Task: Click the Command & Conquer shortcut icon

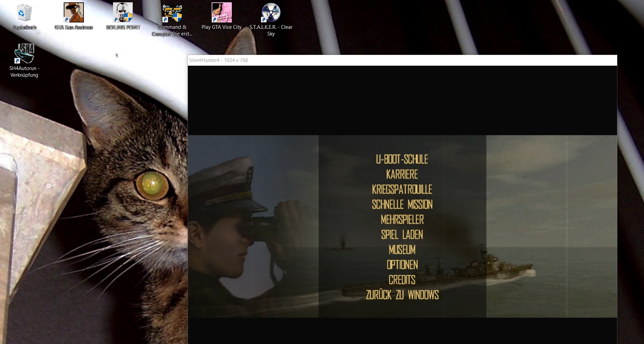Action: pos(172,13)
